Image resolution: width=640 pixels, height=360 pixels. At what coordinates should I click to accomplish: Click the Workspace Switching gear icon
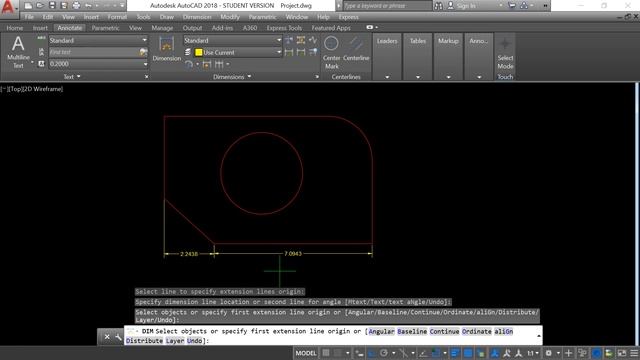click(x=548, y=353)
